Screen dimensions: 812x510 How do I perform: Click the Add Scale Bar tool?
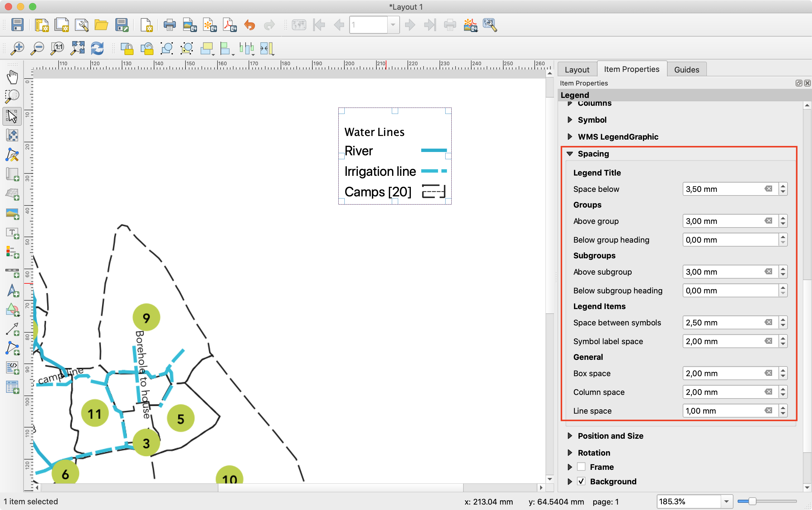[x=12, y=272]
